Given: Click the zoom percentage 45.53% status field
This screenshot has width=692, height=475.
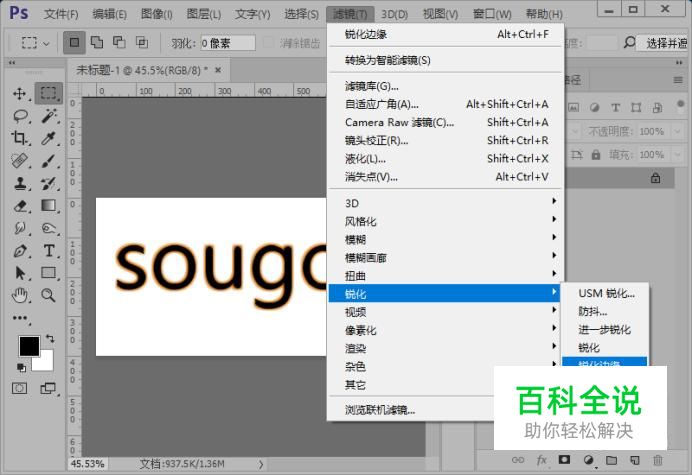Looking at the screenshot, I should coord(88,464).
